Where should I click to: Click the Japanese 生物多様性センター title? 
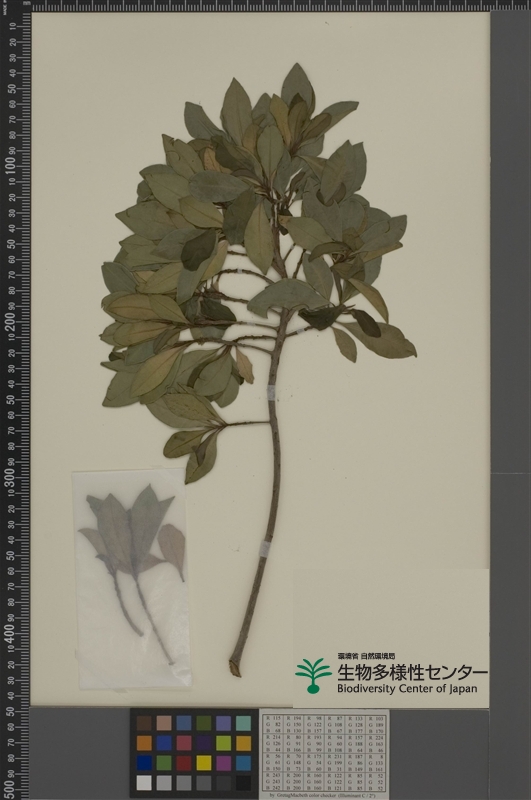[412, 672]
